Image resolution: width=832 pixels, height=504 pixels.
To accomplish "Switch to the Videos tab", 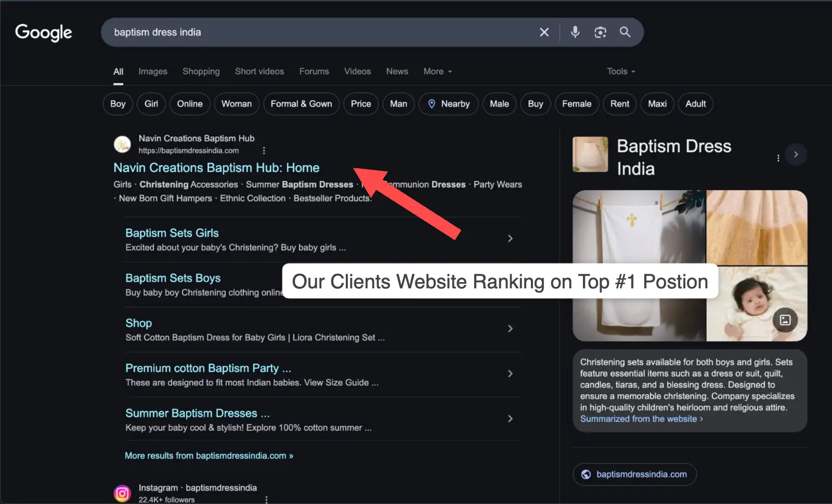I will point(357,72).
